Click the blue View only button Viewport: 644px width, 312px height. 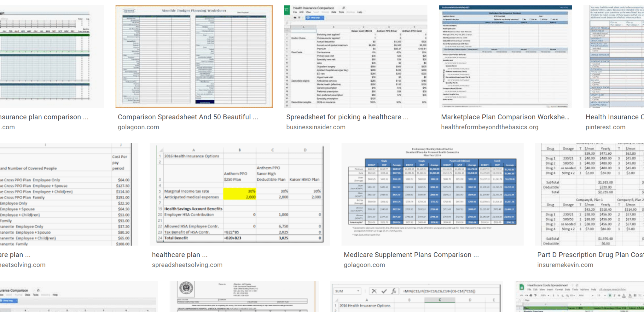point(315,17)
